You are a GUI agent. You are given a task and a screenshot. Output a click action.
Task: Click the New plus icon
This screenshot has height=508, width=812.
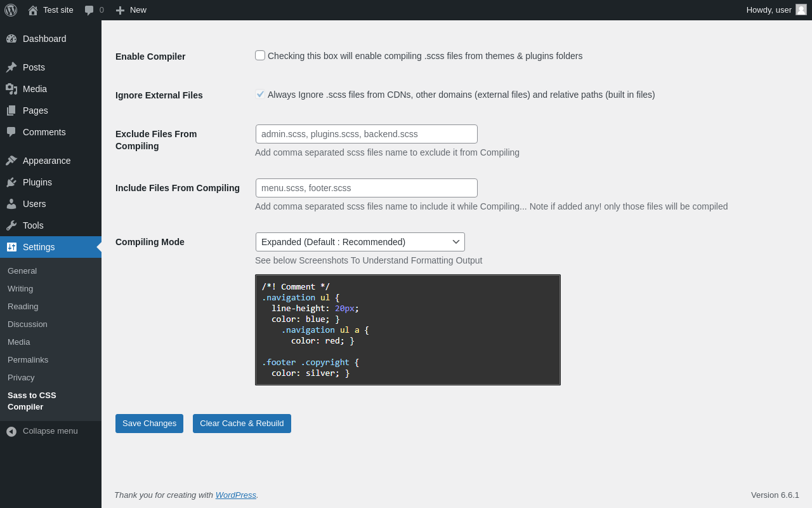120,10
